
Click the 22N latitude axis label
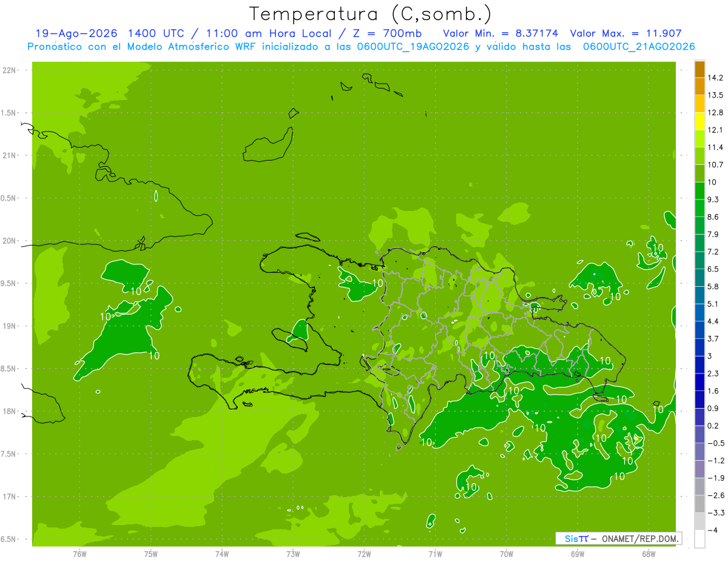point(10,70)
